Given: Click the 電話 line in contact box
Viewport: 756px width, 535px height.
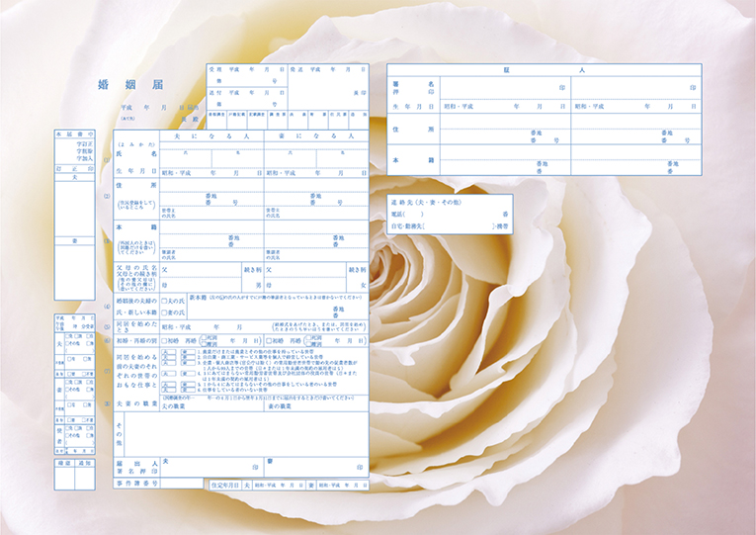Looking at the screenshot, I should 450,214.
